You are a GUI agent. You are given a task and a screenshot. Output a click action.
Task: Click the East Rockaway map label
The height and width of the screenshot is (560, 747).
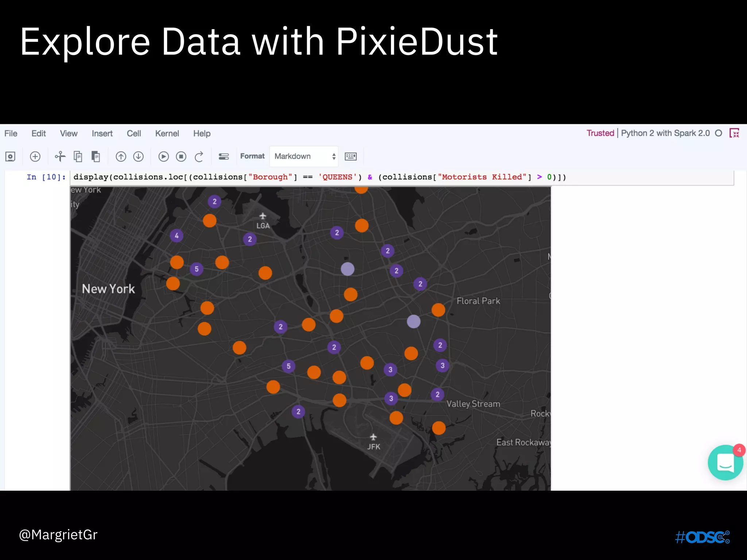(523, 442)
